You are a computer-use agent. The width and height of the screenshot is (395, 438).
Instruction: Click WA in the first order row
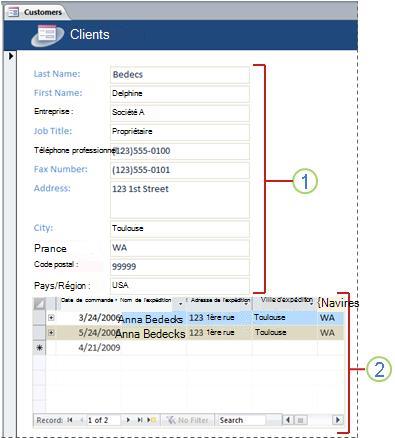point(327,318)
